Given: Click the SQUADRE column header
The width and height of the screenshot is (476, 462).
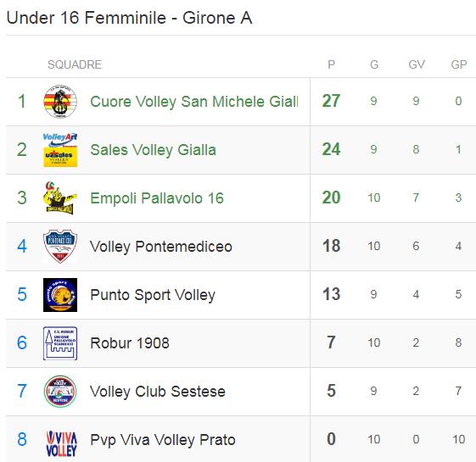Looking at the screenshot, I should (x=75, y=64).
